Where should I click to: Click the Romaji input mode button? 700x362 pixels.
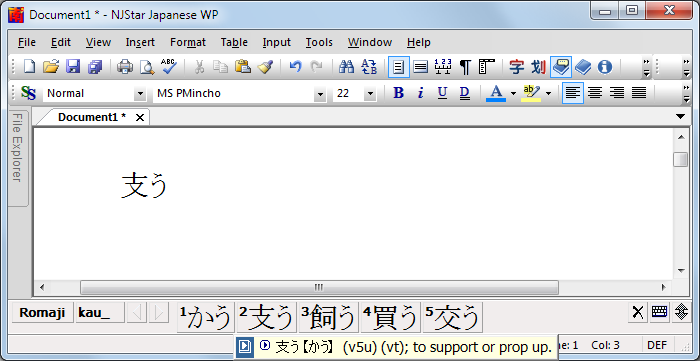(42, 313)
